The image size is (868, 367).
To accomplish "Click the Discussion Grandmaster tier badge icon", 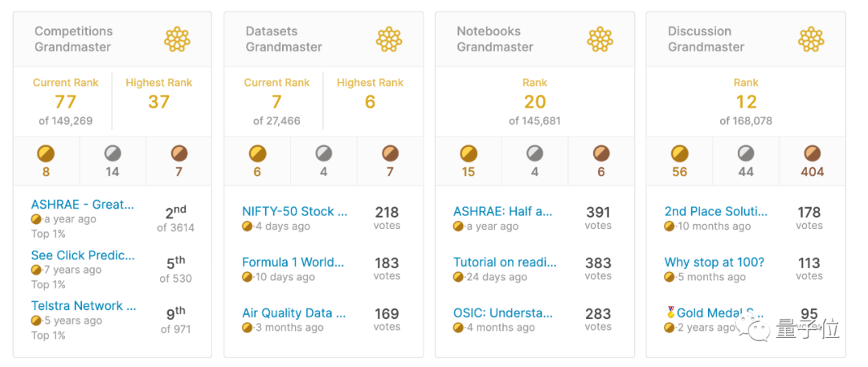I will pyautogui.click(x=811, y=39).
